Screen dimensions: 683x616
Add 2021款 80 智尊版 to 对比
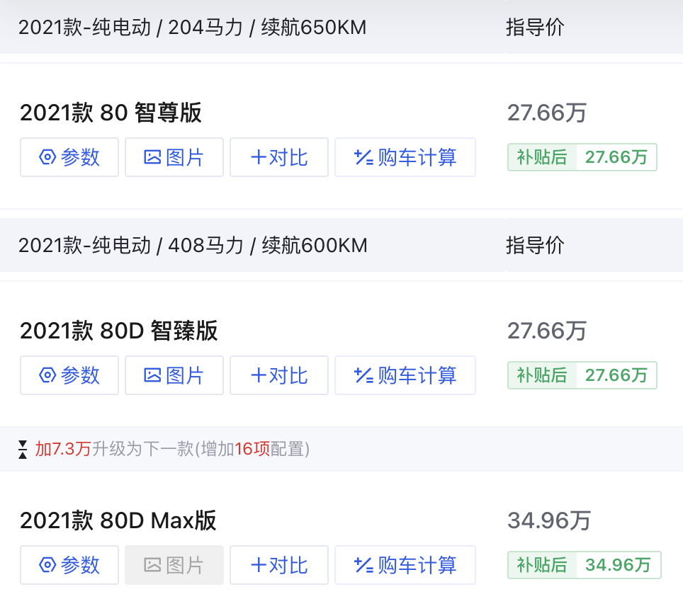click(x=278, y=157)
